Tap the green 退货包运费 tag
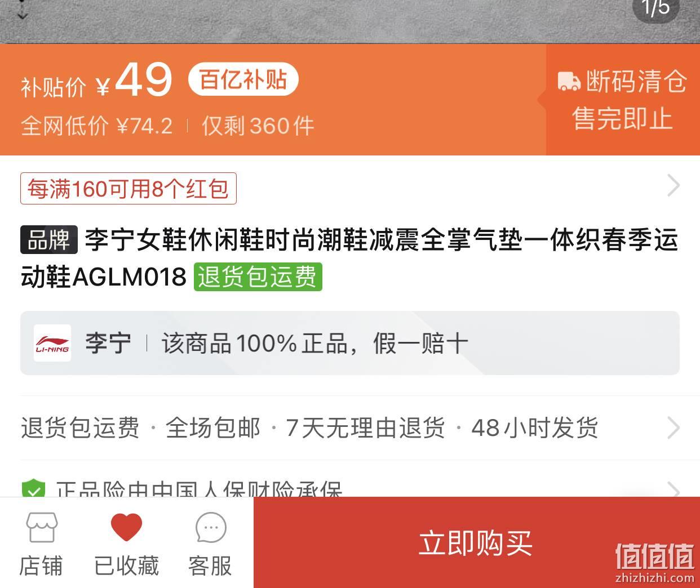This screenshot has height=588, width=700. [258, 277]
